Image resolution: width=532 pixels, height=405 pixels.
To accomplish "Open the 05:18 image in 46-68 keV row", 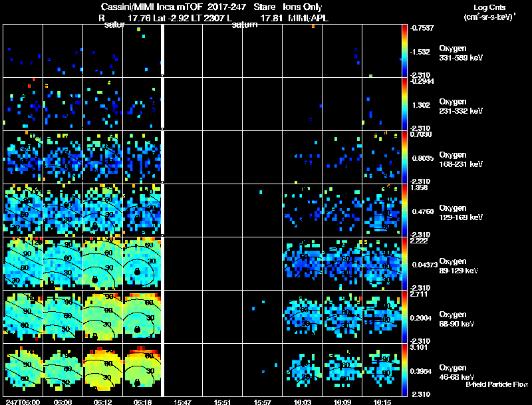I will pyautogui.click(x=142, y=370).
